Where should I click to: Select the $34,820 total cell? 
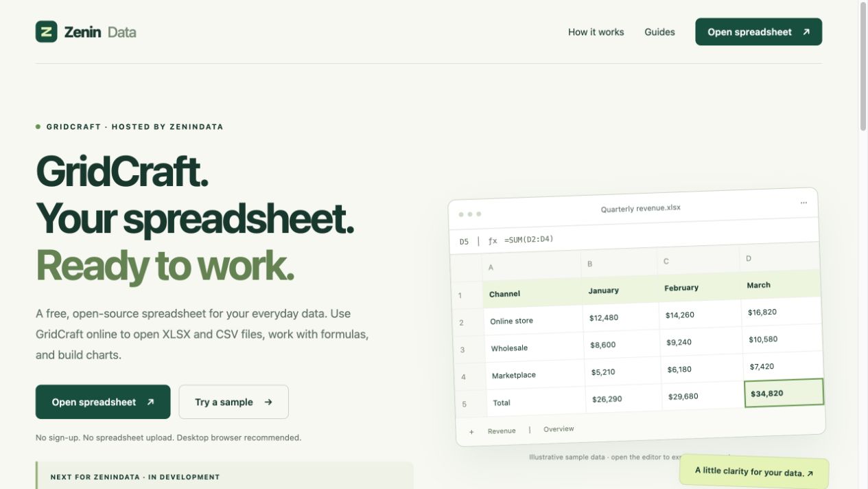(x=784, y=393)
